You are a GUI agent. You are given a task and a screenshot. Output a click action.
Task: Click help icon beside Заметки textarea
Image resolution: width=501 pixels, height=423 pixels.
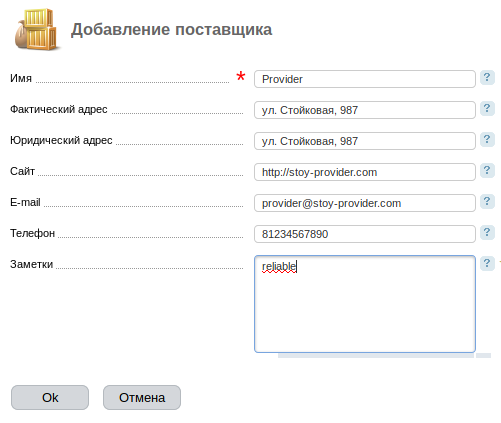pyautogui.click(x=487, y=264)
